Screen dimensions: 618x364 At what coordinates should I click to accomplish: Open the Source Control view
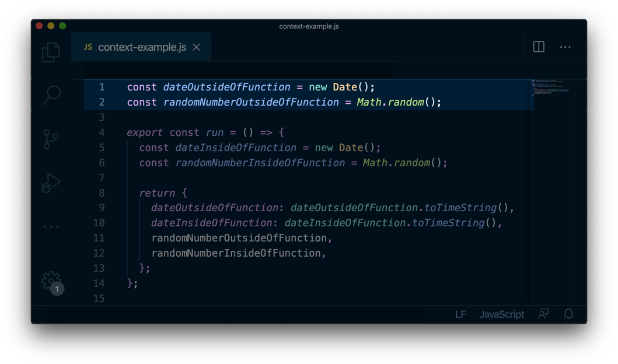click(50, 139)
